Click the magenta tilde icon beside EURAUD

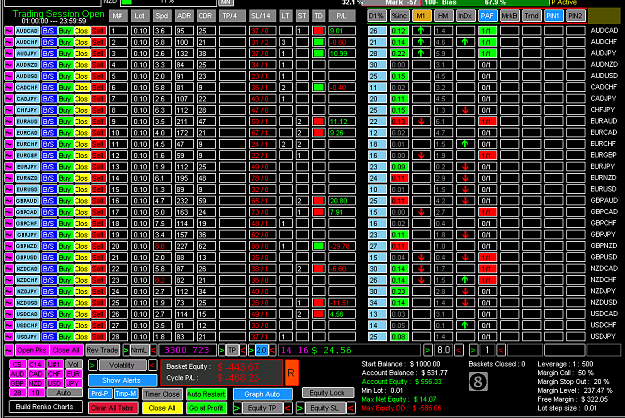click(x=9, y=121)
